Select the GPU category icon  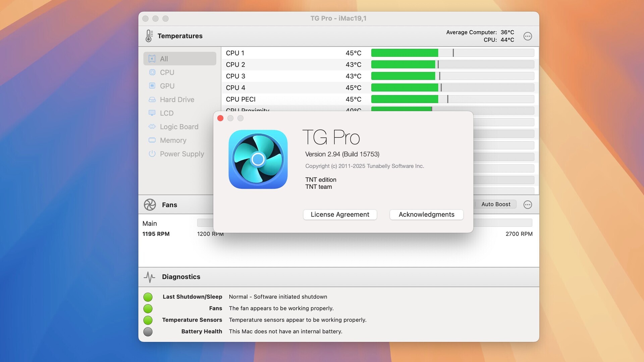pyautogui.click(x=152, y=86)
